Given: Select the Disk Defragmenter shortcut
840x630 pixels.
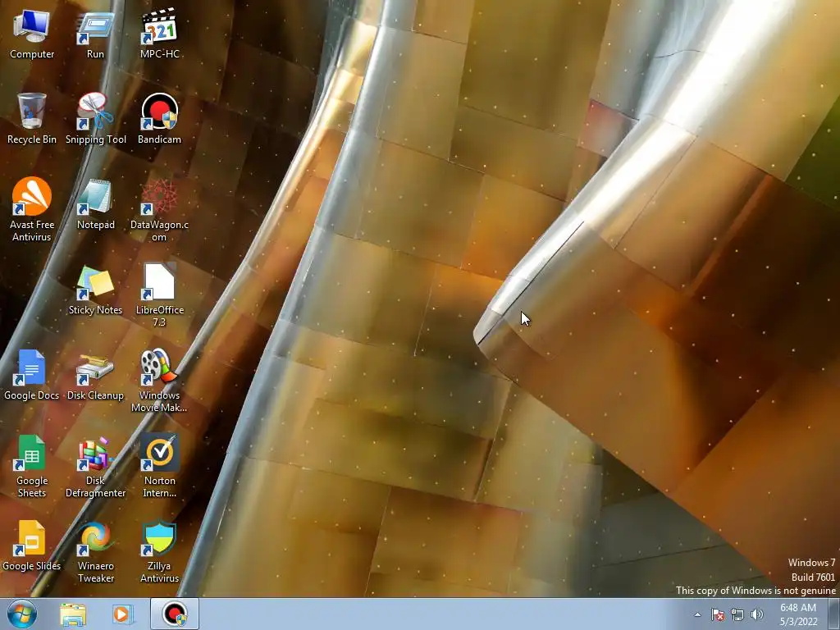Looking at the screenshot, I should [95, 466].
